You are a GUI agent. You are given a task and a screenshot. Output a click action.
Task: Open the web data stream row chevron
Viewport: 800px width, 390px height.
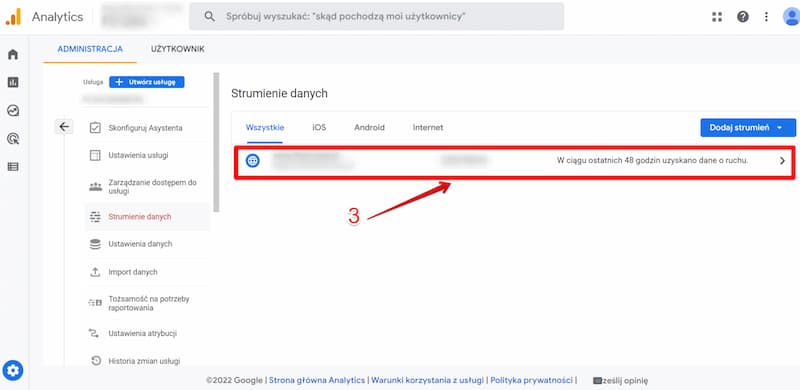pyautogui.click(x=783, y=161)
